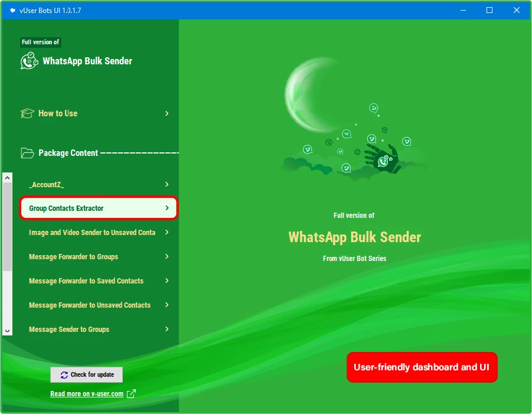Expand Message Forwarder to Groups chevron
The width and height of the screenshot is (532, 414).
point(167,256)
